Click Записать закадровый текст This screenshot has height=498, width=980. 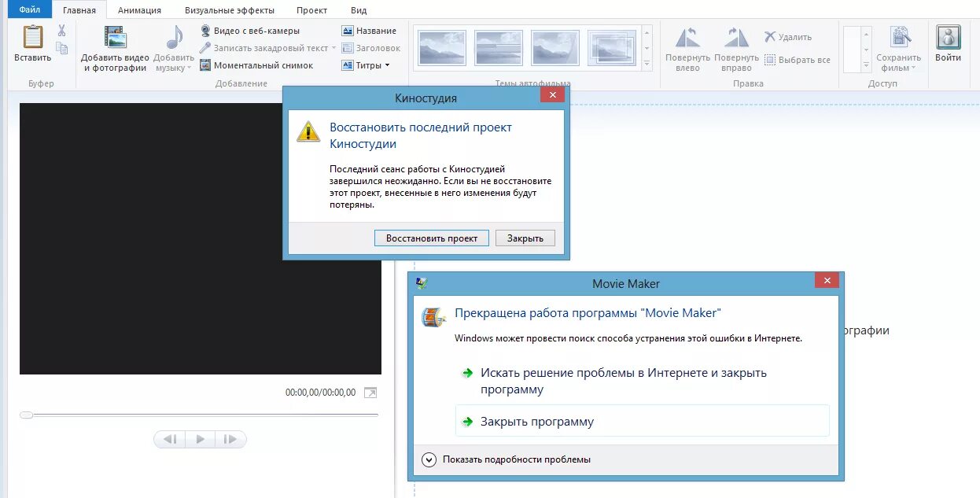coord(263,48)
